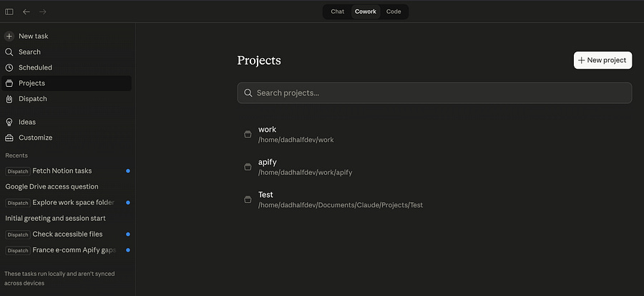Open the Ideas section
The height and width of the screenshot is (296, 644).
click(x=27, y=122)
